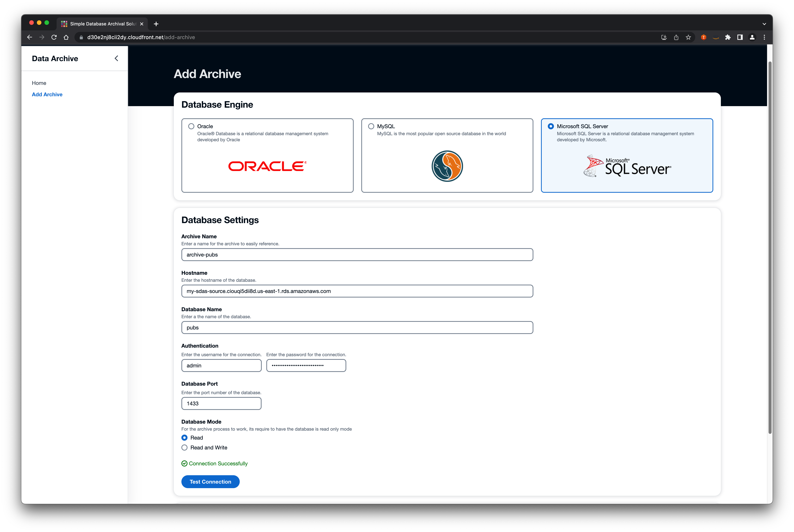Bookmark page with the star icon
Image resolution: width=794 pixels, height=532 pixels.
coord(688,37)
